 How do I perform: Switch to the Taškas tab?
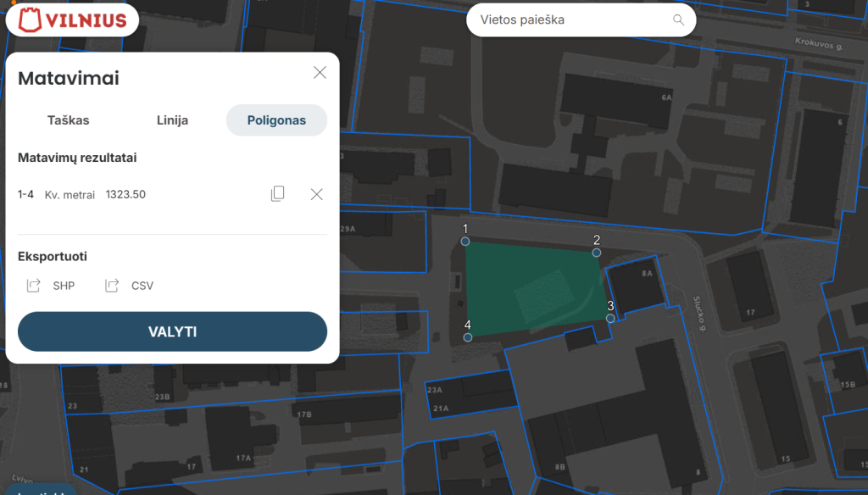pos(68,120)
